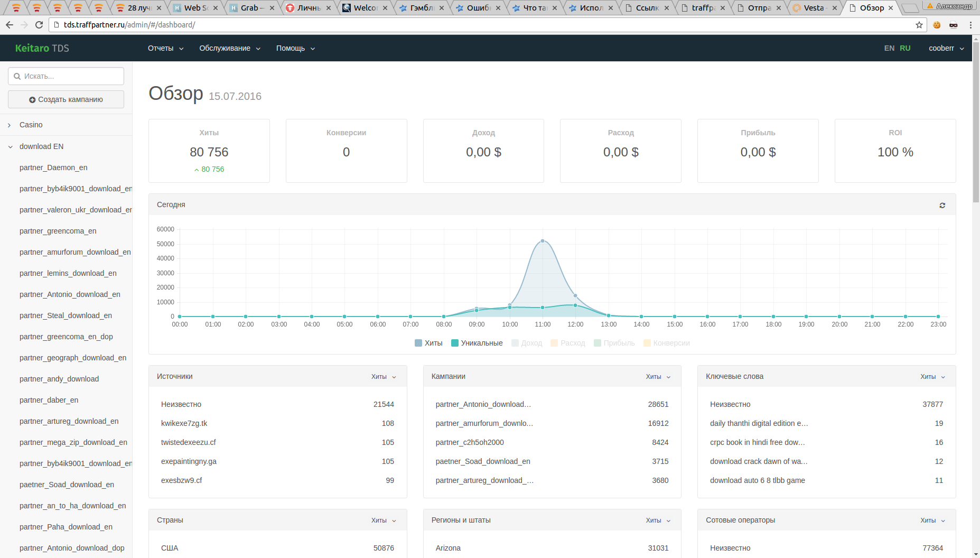Toggle Хиты series in chart legend

(428, 343)
